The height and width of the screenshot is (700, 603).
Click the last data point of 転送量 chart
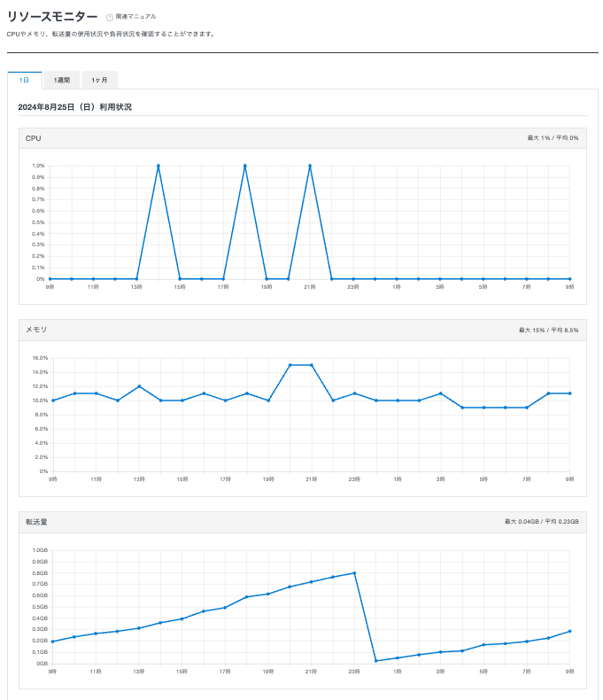click(x=569, y=631)
